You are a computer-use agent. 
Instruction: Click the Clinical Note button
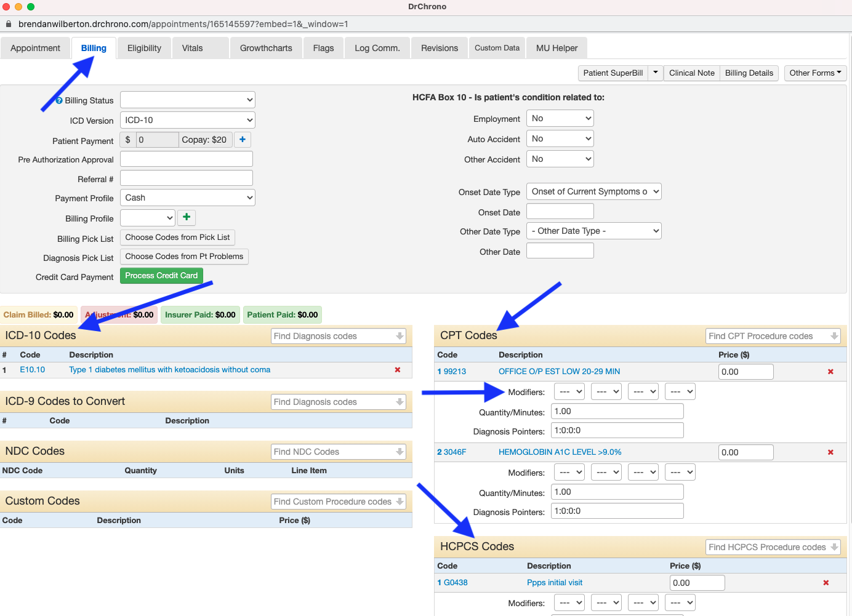(692, 73)
